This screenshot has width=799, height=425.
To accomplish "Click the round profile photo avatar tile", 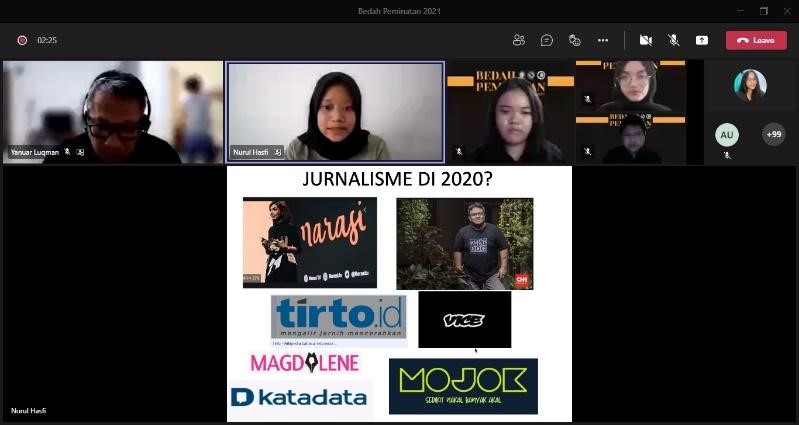I will [x=750, y=85].
